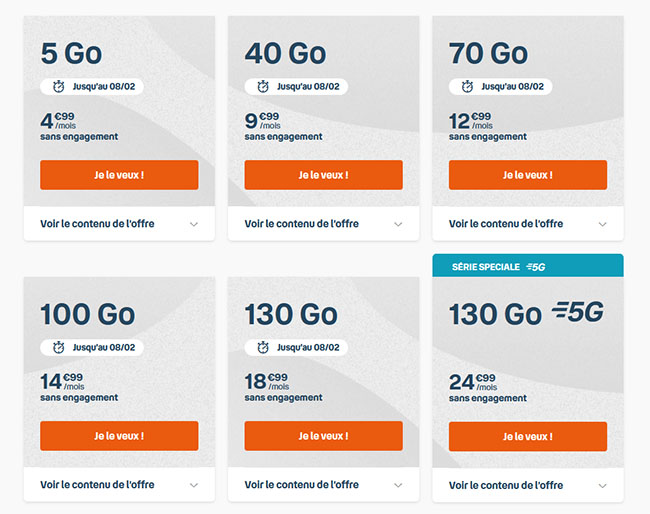Choose 'Je le veux !' for 4€99 plan
The height and width of the screenshot is (514, 650).
pyautogui.click(x=119, y=175)
